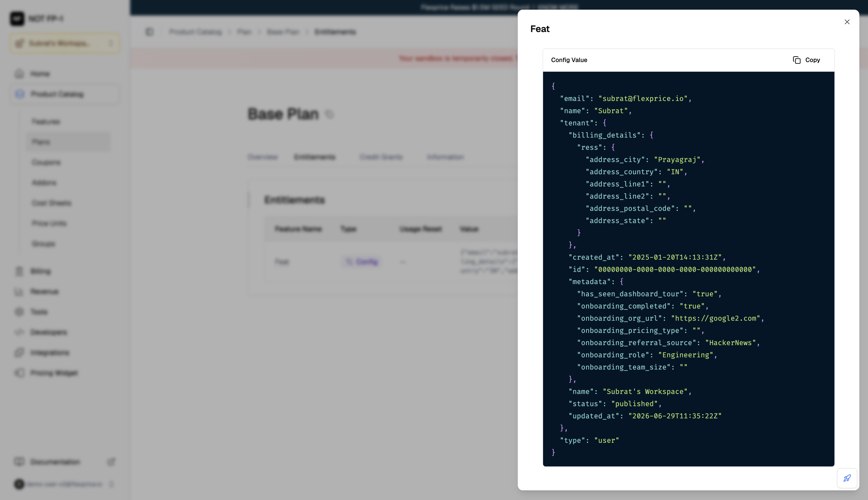Go to Plan breadcrumb
This screenshot has height=500, width=868.
coord(244,32)
